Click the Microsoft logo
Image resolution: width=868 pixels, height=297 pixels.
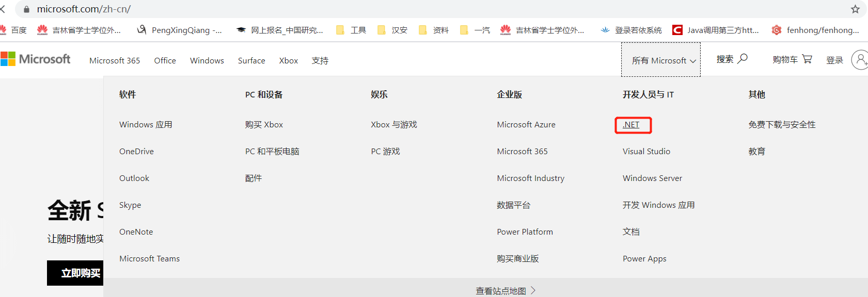point(35,59)
